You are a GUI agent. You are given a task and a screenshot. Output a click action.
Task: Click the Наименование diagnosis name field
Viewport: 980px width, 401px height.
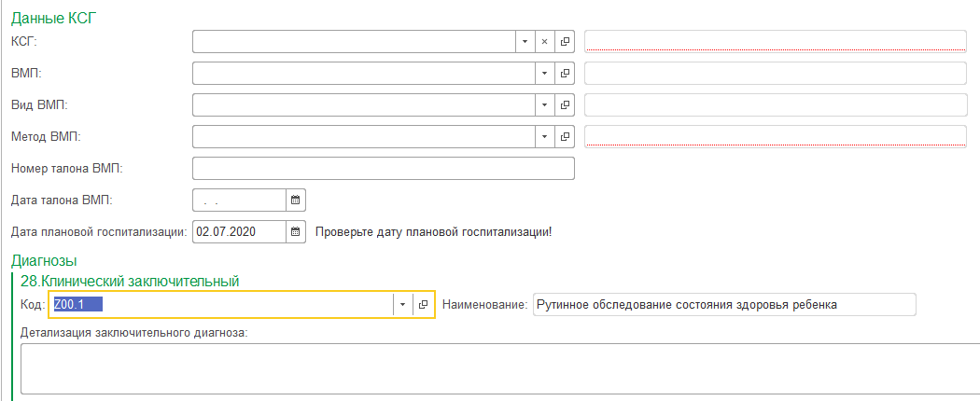point(723,305)
